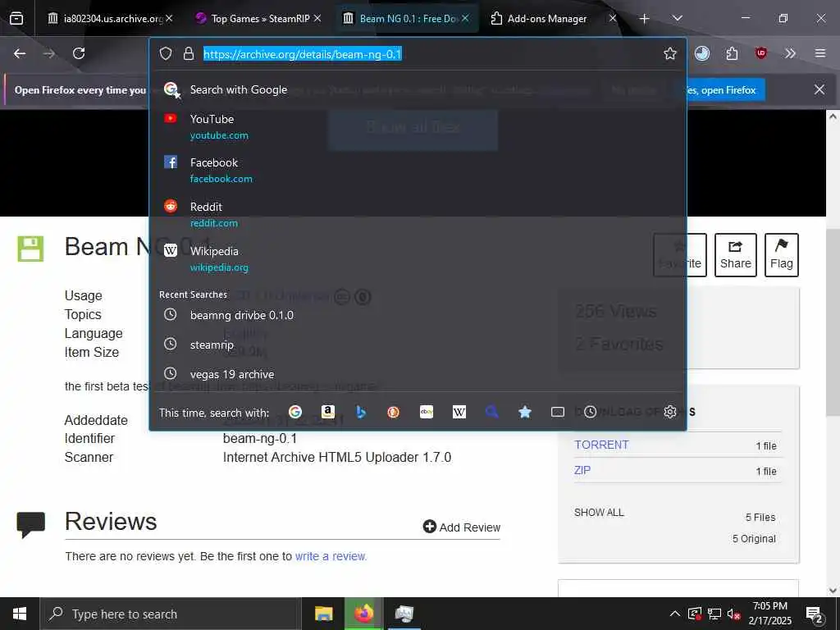This screenshot has width=840, height=630.
Task: Search open tabs using the tabs one-off icon
Action: point(558,412)
